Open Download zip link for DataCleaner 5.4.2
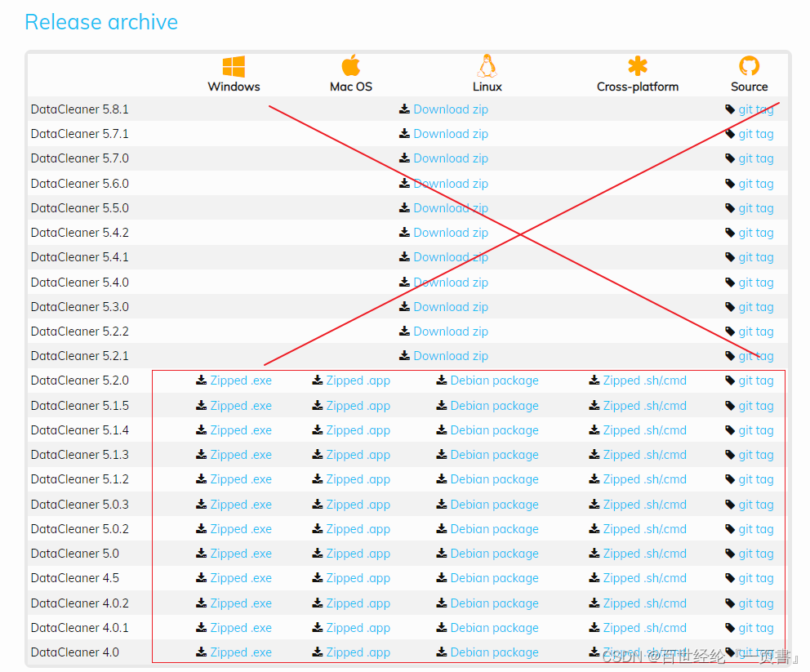This screenshot has width=810, height=672. point(451,233)
